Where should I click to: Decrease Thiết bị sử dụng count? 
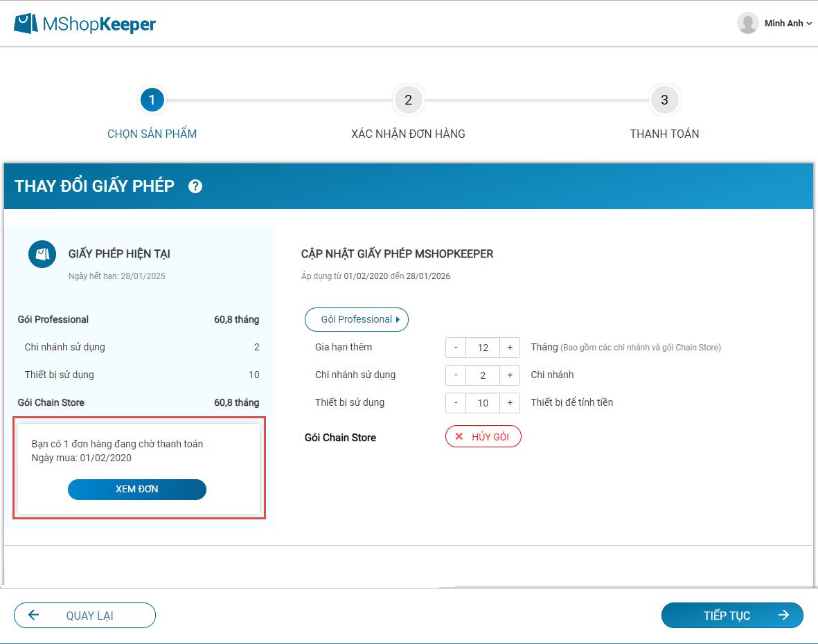coord(456,402)
